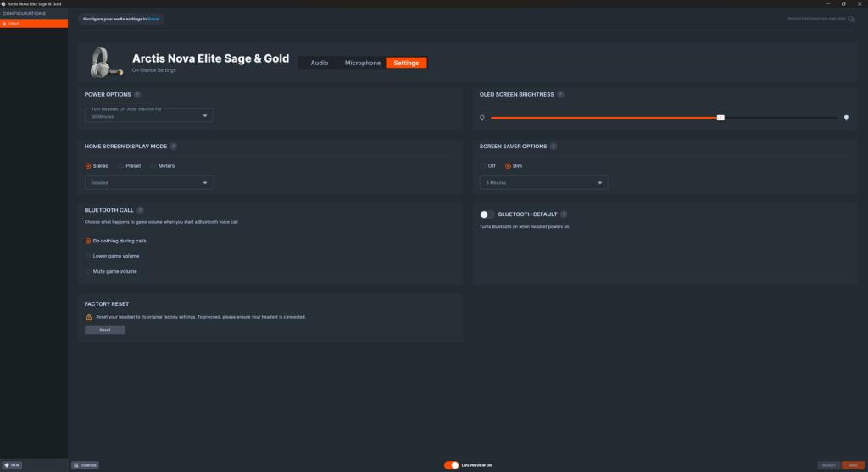Click the Bluetooth Default info icon
This screenshot has height=472, width=868.
564,214
